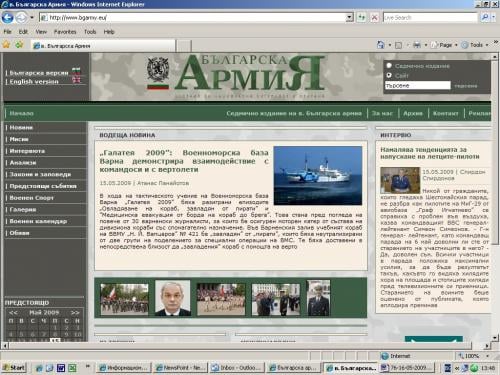500x375 pixels.
Task: Click the Bulgarian flag icon
Action: pos(76,71)
